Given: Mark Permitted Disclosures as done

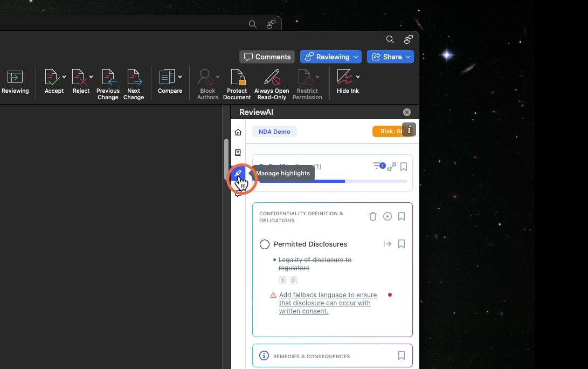Looking at the screenshot, I should click(x=265, y=244).
